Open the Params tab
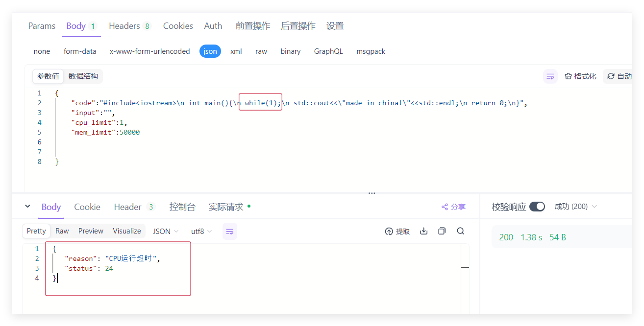 coord(42,26)
